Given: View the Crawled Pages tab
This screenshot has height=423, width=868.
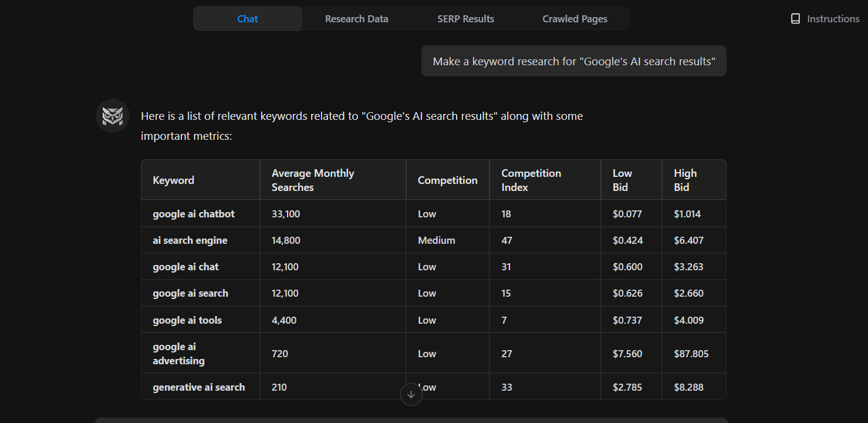Looking at the screenshot, I should [x=575, y=18].
